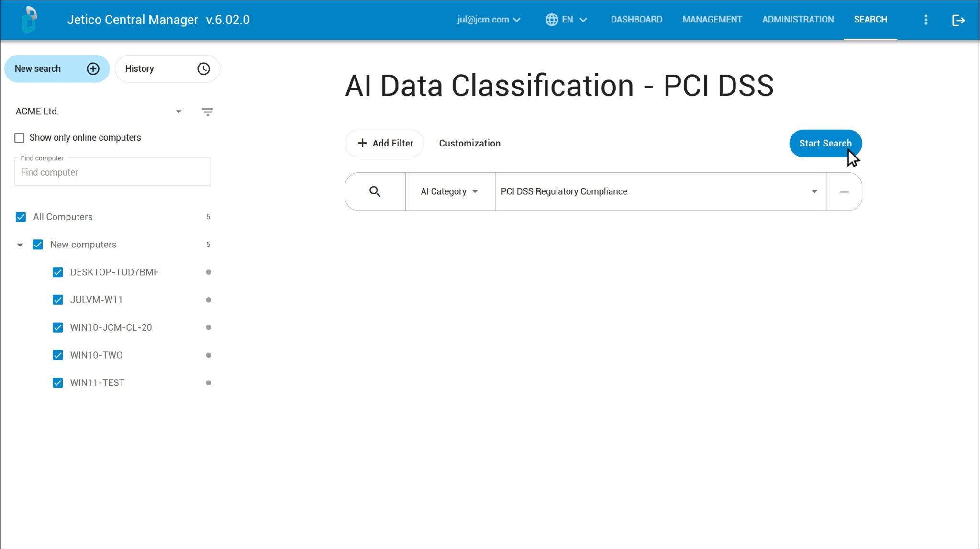Image resolution: width=980 pixels, height=549 pixels.
Task: Uncheck the DESKTOP-TUD7BMF checkbox
Action: 57,272
